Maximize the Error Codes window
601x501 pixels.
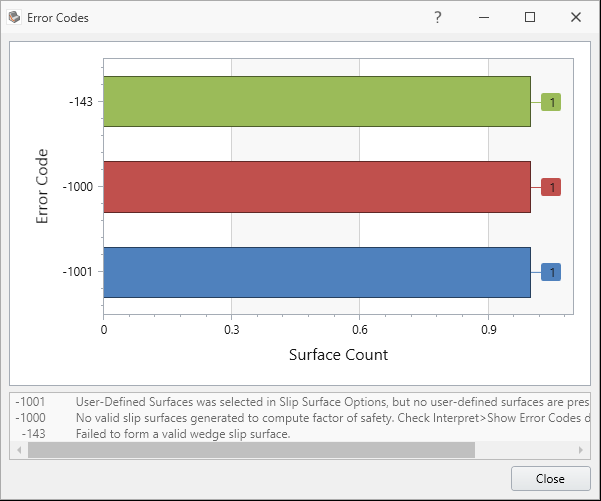click(x=530, y=17)
